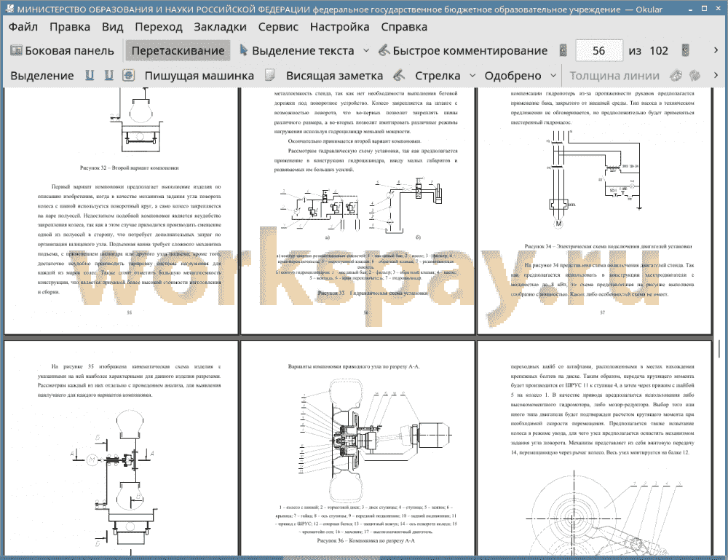728x560 pixels.
Task: Expand the selection tool dropdown after Выделение текста
Action: point(366,51)
